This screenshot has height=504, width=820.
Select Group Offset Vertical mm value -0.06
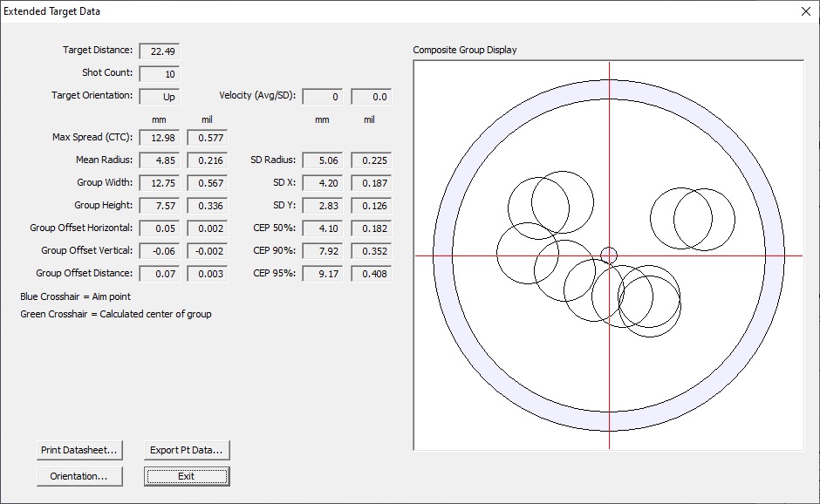(160, 251)
